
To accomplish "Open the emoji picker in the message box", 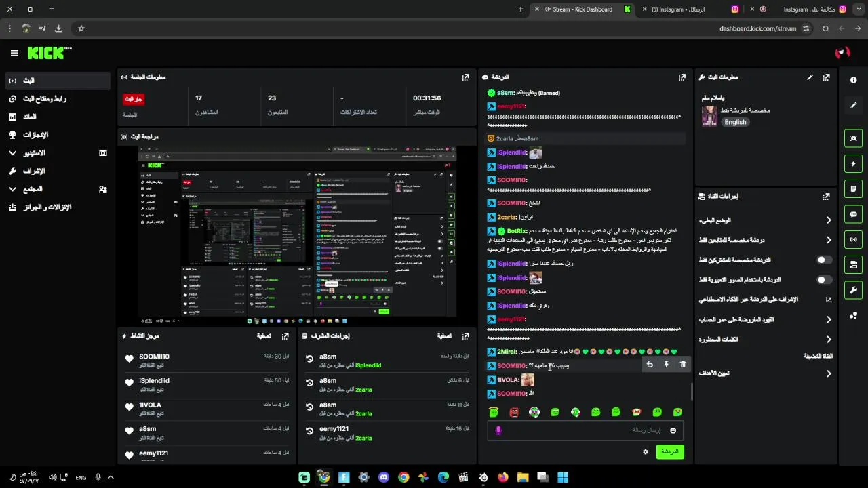I will tap(673, 430).
